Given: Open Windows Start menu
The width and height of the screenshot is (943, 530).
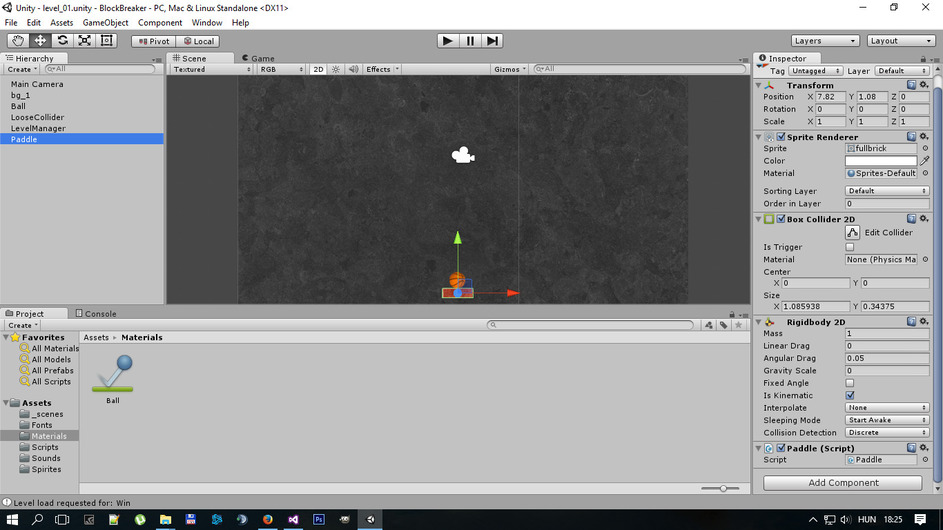Looking at the screenshot, I should point(12,519).
